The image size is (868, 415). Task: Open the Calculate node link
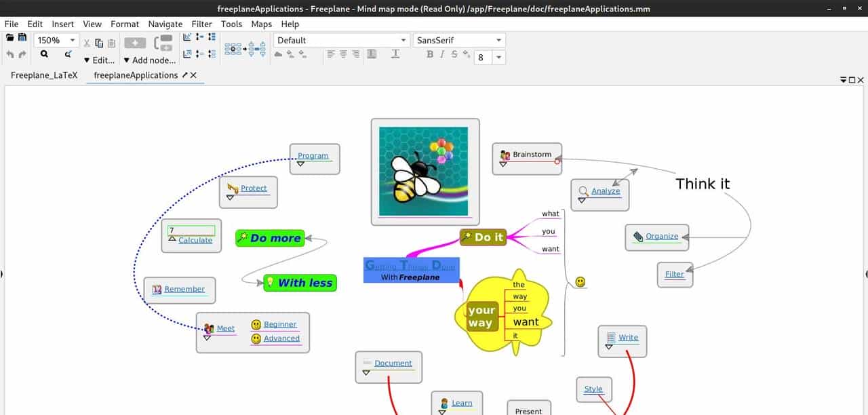click(195, 240)
